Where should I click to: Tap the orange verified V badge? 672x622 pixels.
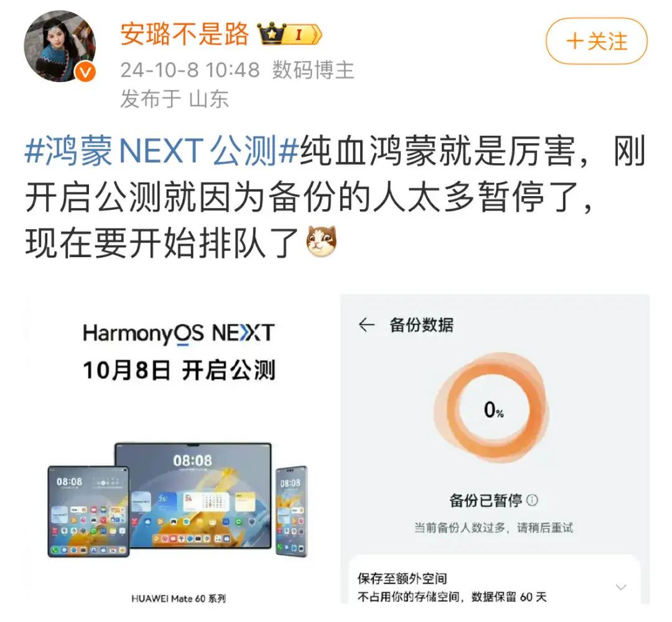85,72
